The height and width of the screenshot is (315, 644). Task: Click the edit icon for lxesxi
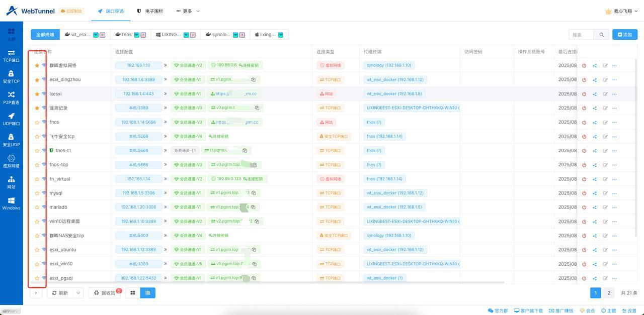click(605, 94)
